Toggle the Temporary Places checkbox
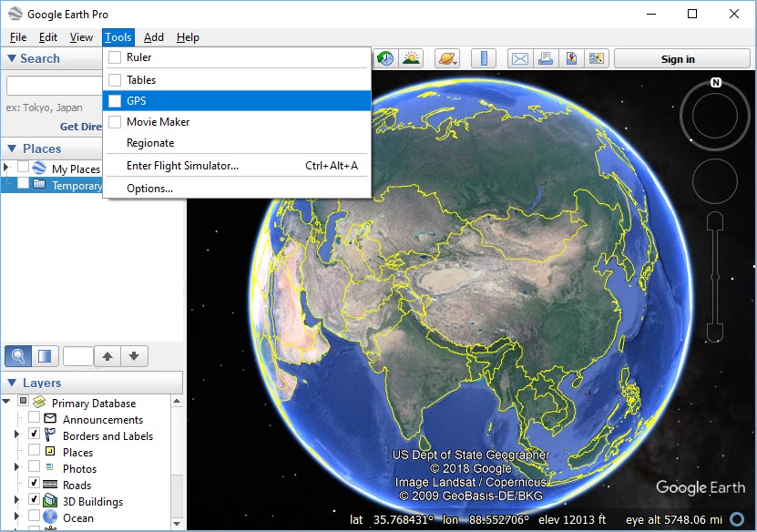757x532 pixels. coord(23,183)
